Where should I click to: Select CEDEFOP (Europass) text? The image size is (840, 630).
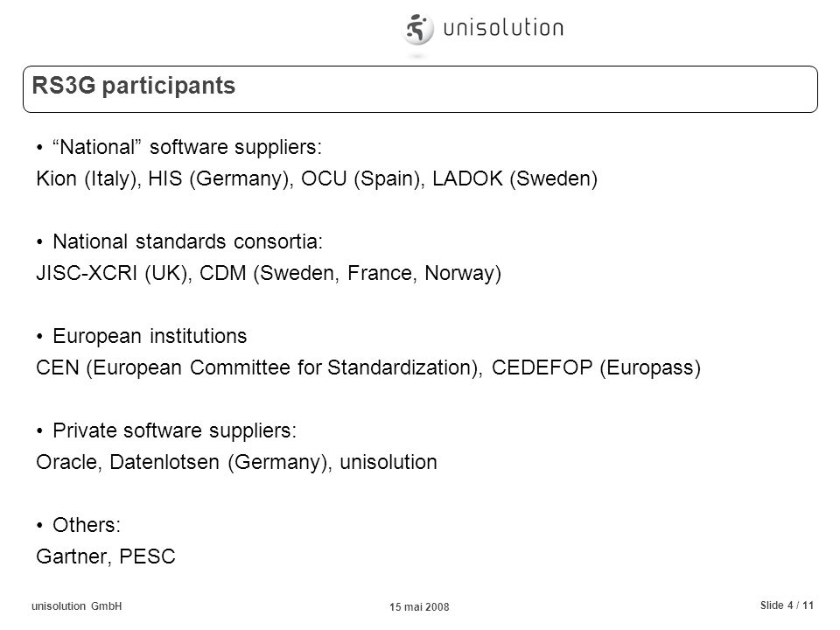(596, 367)
